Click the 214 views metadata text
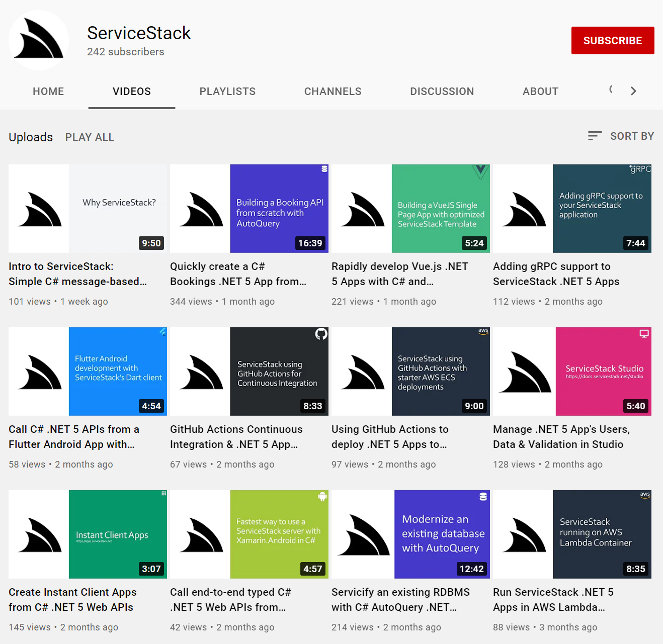Viewport: 663px width, 644px height. point(353,627)
